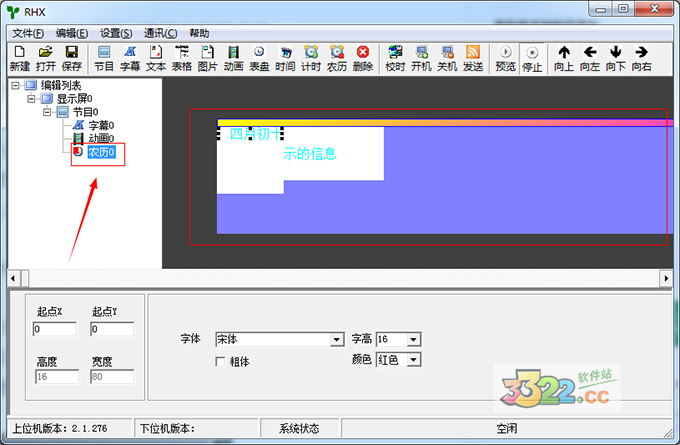Move item down with 向下 arrow

pyautogui.click(x=616, y=58)
